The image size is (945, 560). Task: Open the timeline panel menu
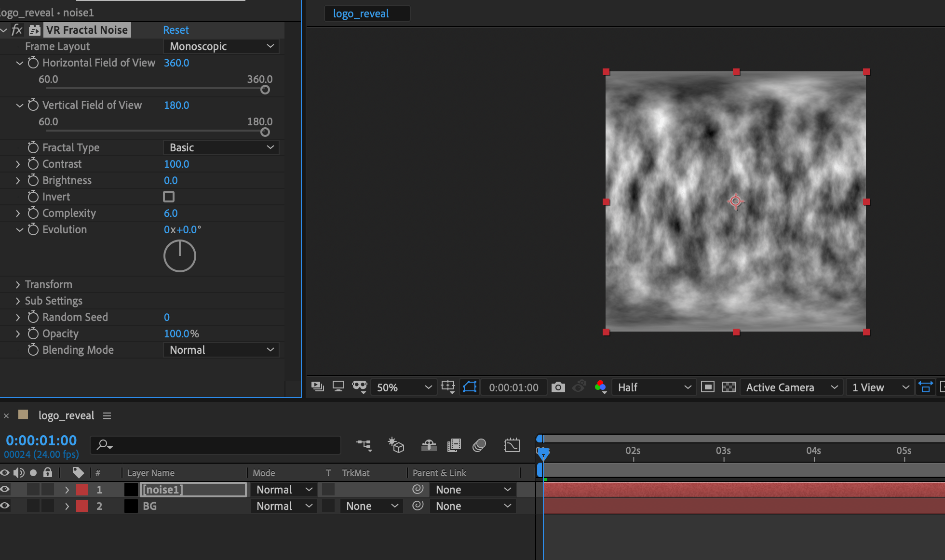point(107,415)
